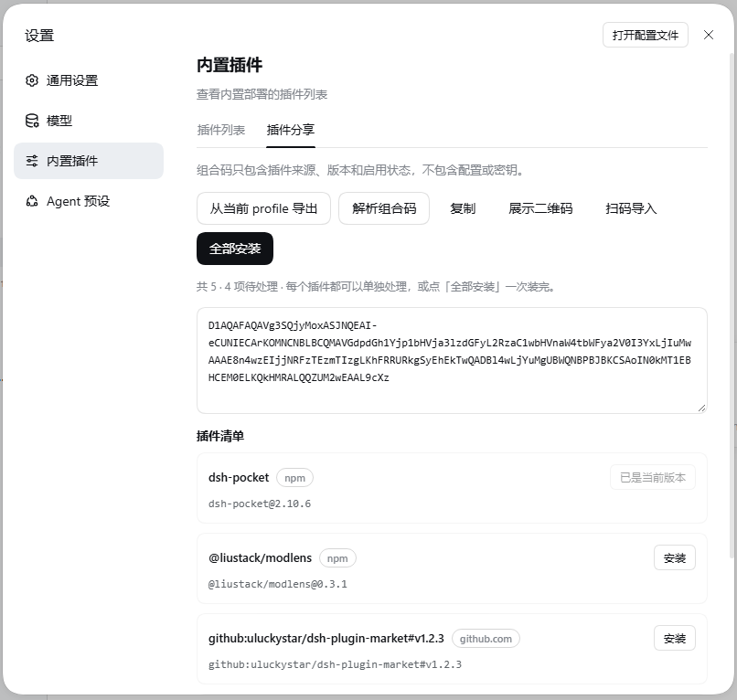
Task: Click the 展示二维码 button
Action: (540, 208)
